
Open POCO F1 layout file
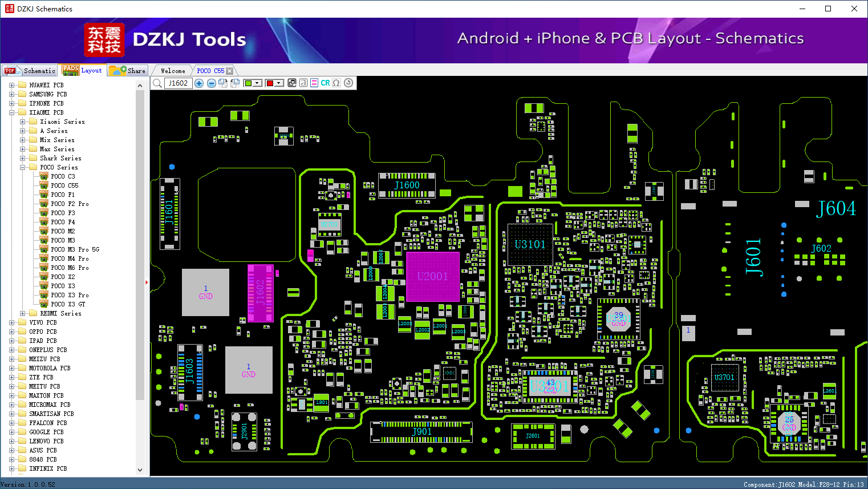tap(58, 195)
